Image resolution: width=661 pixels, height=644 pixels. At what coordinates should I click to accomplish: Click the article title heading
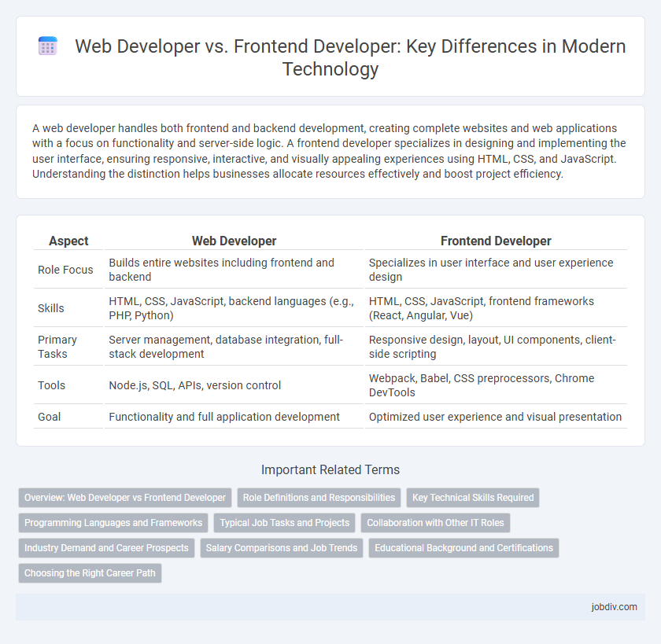click(350, 57)
